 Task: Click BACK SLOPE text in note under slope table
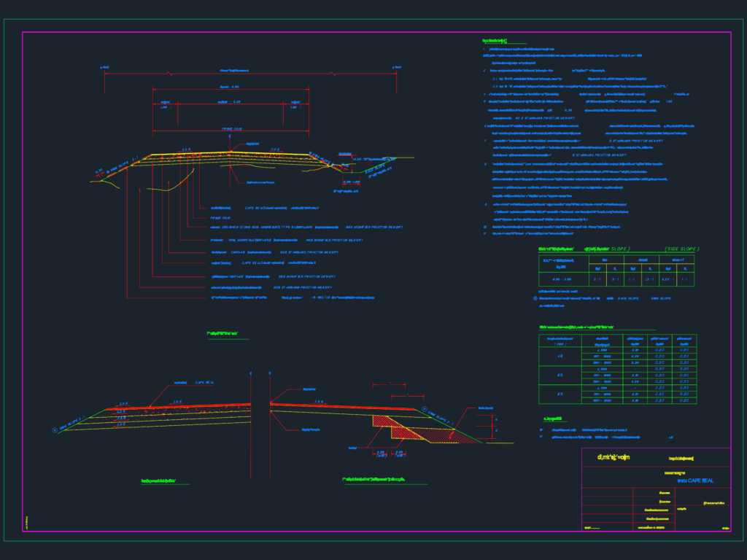(x=628, y=298)
